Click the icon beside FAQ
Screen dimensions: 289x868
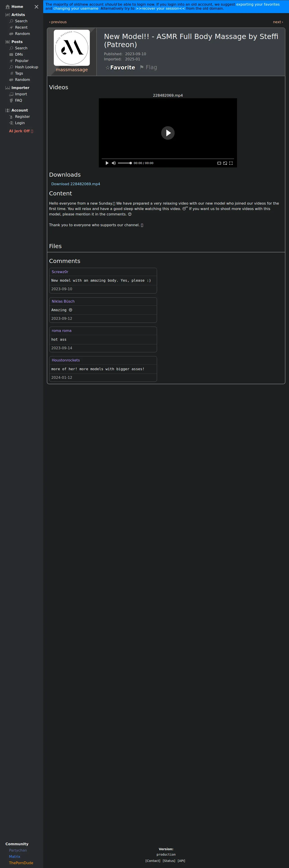tap(11, 101)
